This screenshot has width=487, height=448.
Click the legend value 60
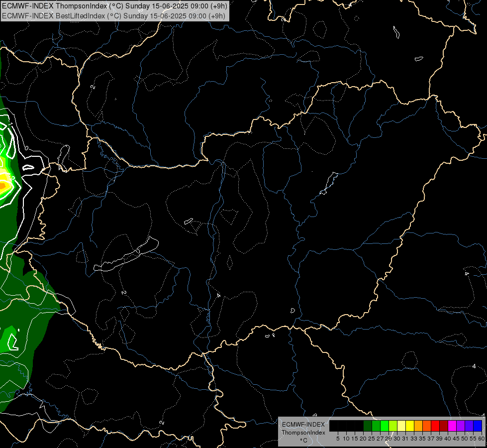(x=482, y=439)
